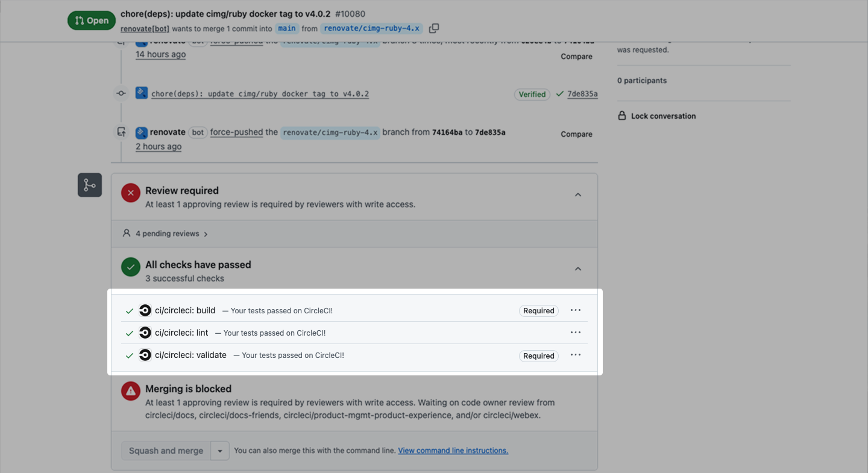Screen dimensions: 868x473
Task: Click the main base branch label
Action: click(x=287, y=28)
